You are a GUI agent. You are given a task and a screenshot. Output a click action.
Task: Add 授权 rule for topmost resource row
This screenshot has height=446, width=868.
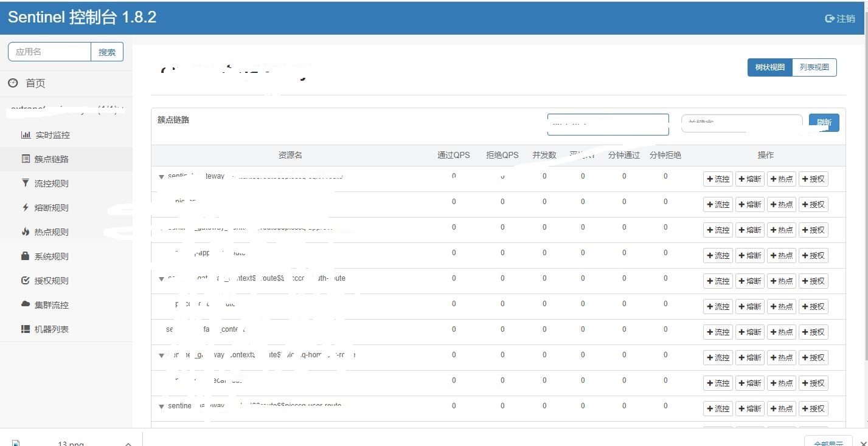813,179
